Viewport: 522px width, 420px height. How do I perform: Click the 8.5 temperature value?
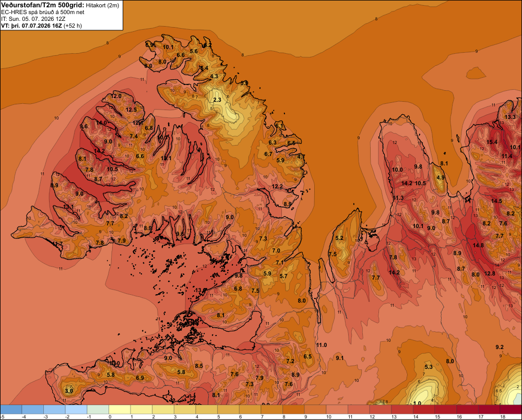(x=199, y=366)
